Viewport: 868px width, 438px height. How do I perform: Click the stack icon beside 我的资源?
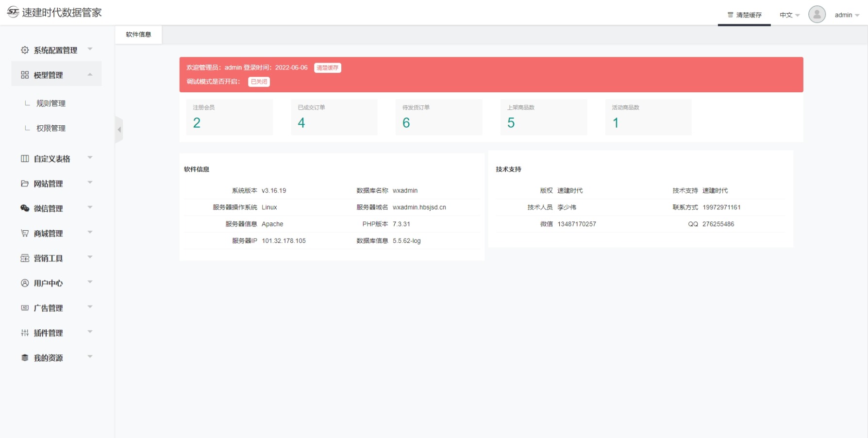[x=25, y=358]
